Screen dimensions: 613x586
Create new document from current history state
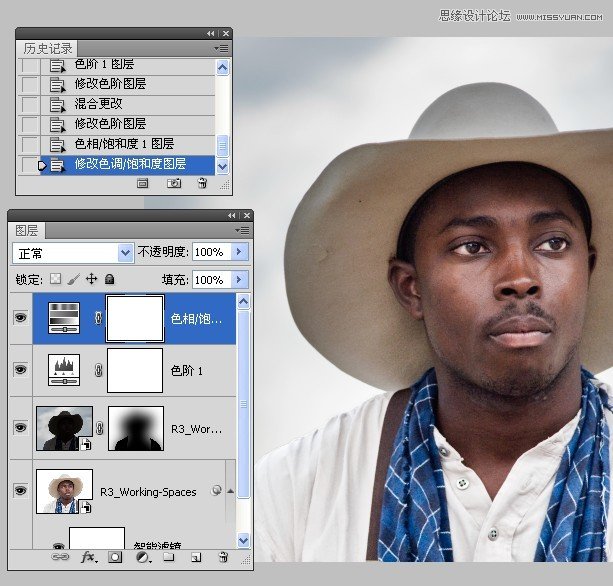click(x=143, y=183)
